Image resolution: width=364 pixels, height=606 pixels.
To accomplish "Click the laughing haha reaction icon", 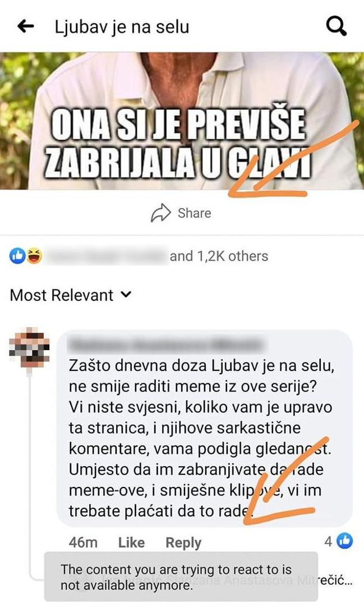I will click(34, 256).
